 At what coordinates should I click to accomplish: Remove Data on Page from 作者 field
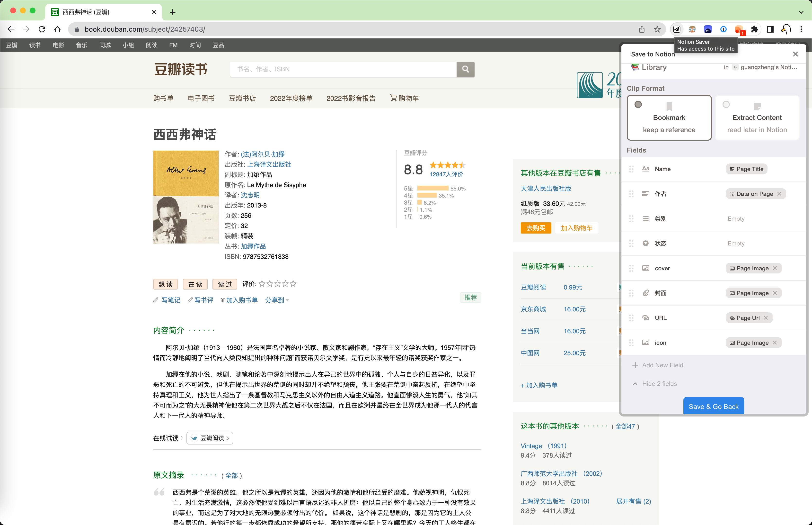pos(779,194)
